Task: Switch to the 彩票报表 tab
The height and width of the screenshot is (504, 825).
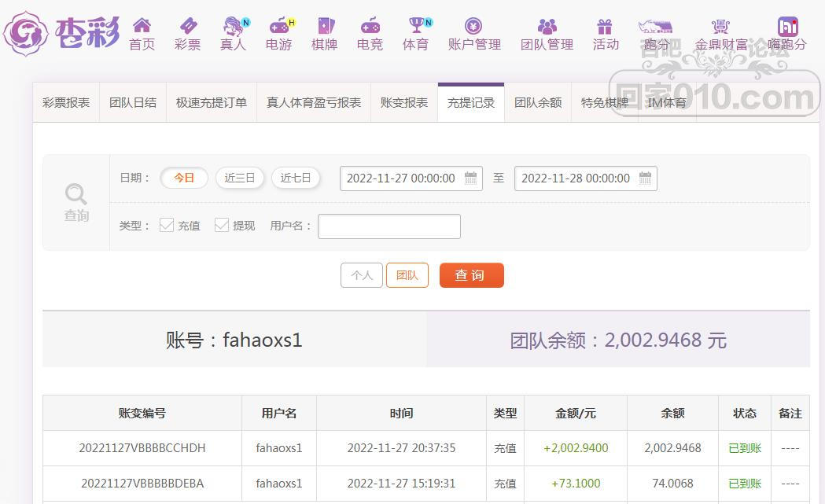Action: click(66, 102)
